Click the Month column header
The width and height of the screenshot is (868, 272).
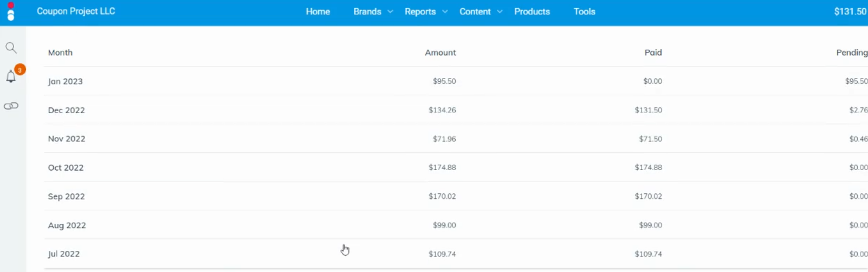[x=60, y=53]
